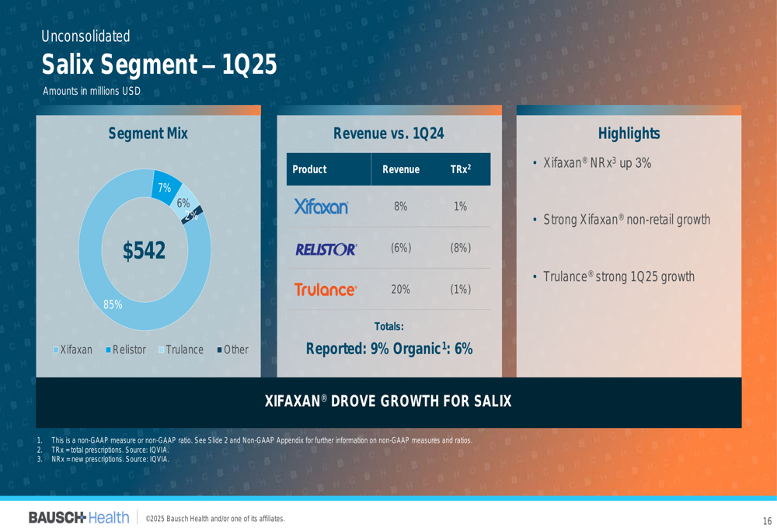This screenshot has height=532, width=777.
Task: Click the "85%" label on the donut chart
Action: (113, 304)
